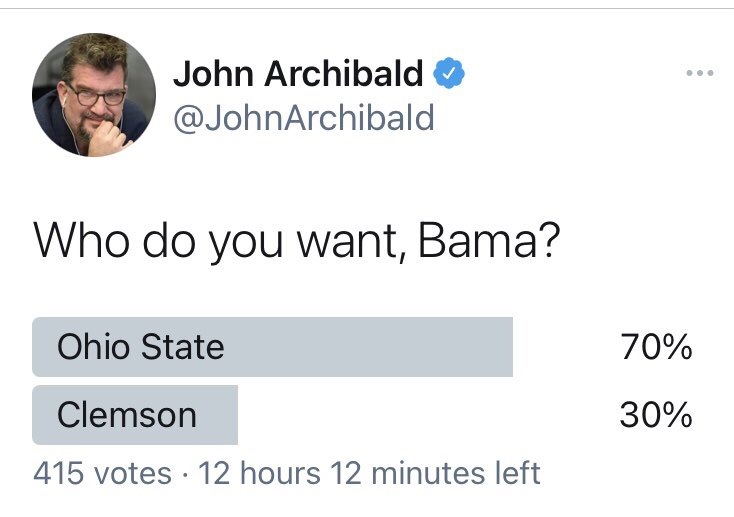Click the 30% result percentage
This screenshot has height=517, width=734.
point(655,414)
